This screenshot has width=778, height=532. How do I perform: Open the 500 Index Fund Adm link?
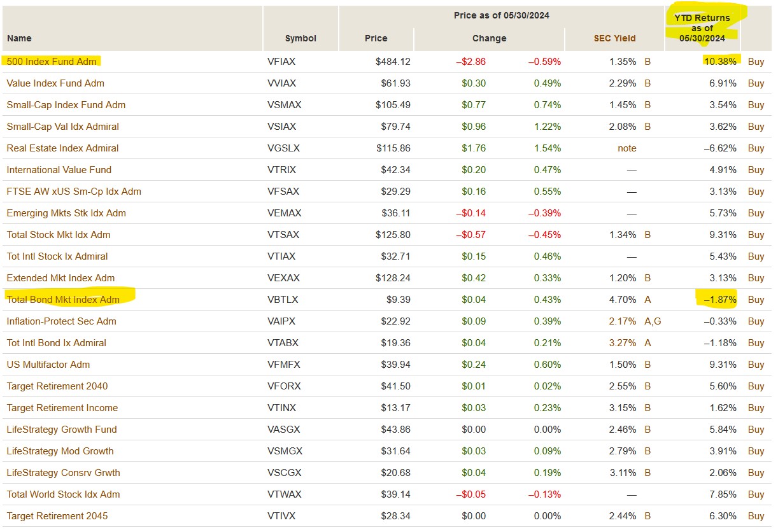click(52, 62)
